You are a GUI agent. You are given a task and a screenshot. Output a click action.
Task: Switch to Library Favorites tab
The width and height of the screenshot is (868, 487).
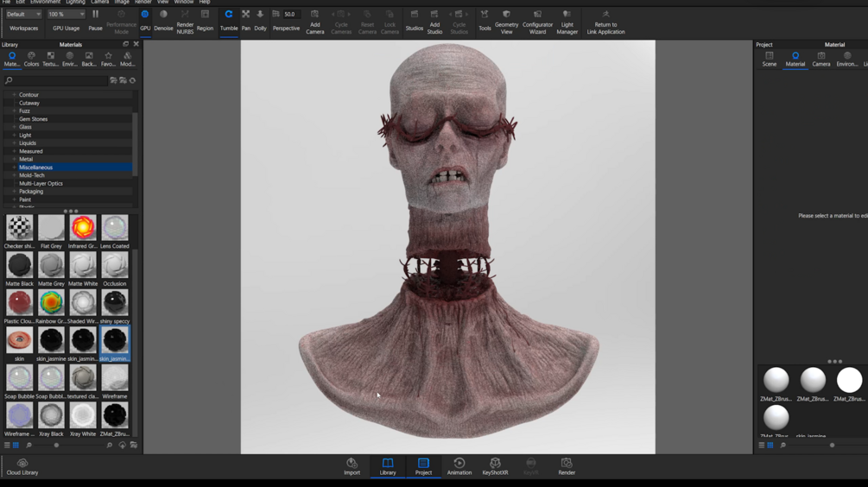108,60
